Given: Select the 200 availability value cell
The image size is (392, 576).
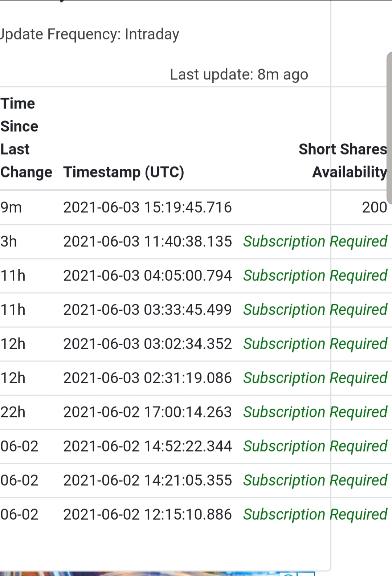Looking at the screenshot, I should pyautogui.click(x=374, y=208).
